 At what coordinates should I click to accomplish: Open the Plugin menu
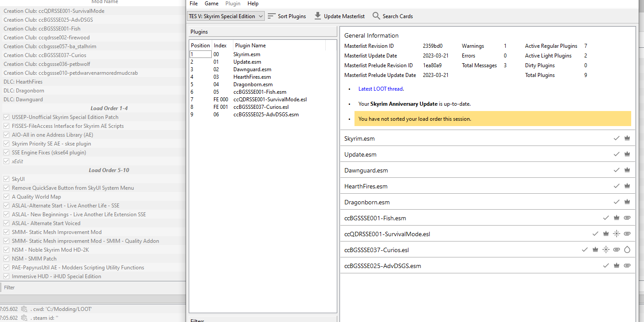coord(232,4)
